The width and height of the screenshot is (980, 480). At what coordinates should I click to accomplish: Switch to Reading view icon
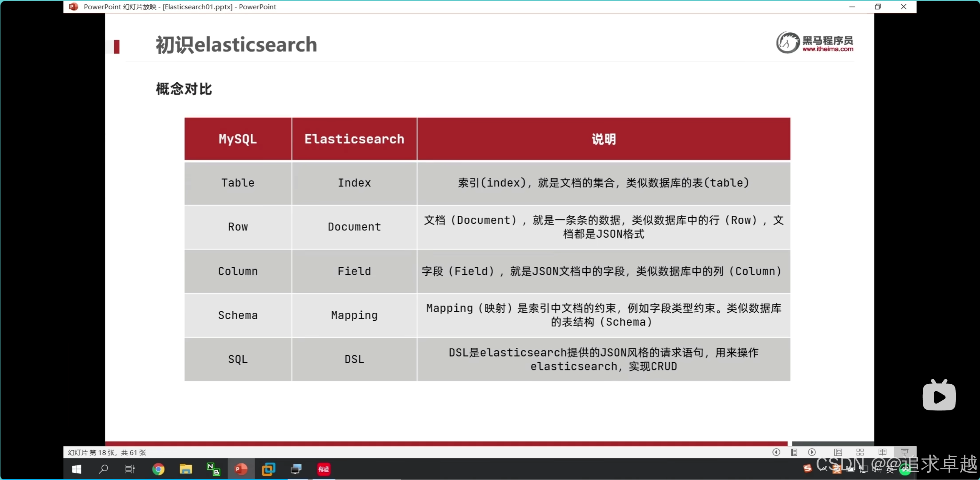[882, 452]
